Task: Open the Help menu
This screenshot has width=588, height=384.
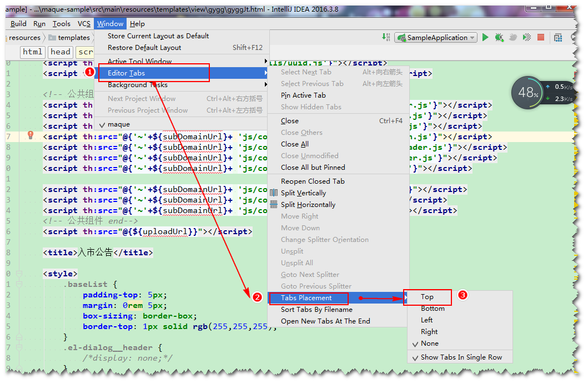Action: (x=137, y=24)
